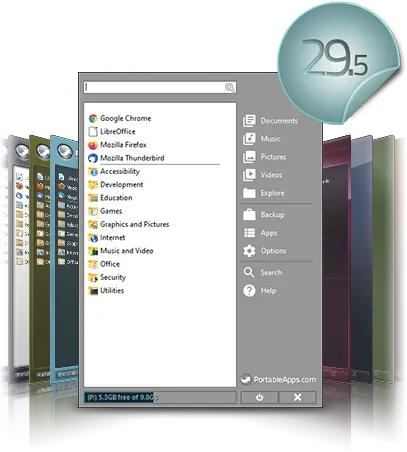The image size is (407, 452).
Task: Open the Games category folder icon
Action: pos(93,211)
